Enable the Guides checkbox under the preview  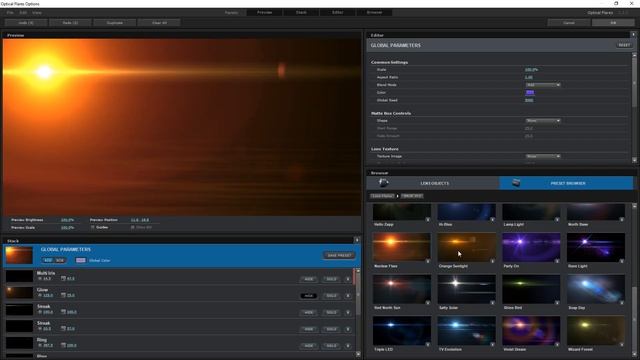click(x=93, y=227)
